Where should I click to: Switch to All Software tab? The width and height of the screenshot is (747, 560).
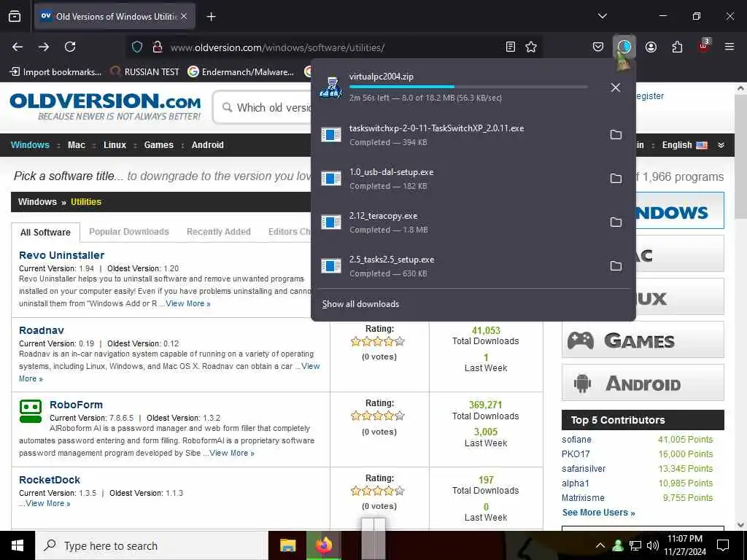click(45, 233)
